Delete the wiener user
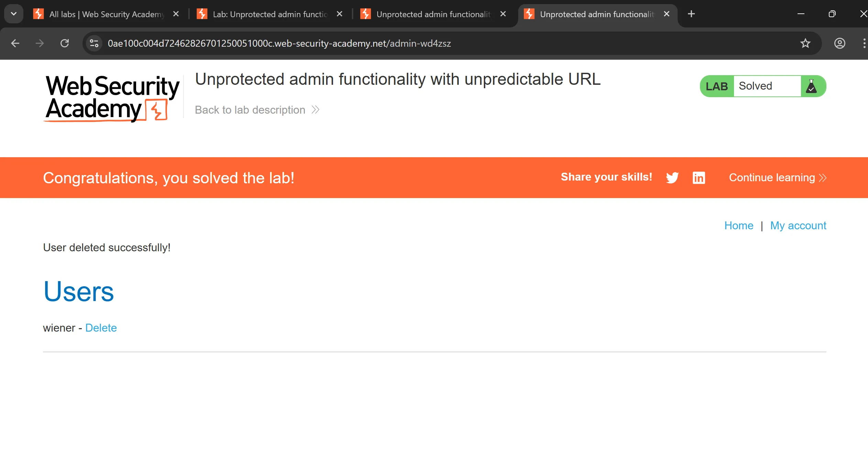This screenshot has height=461, width=868. [101, 328]
